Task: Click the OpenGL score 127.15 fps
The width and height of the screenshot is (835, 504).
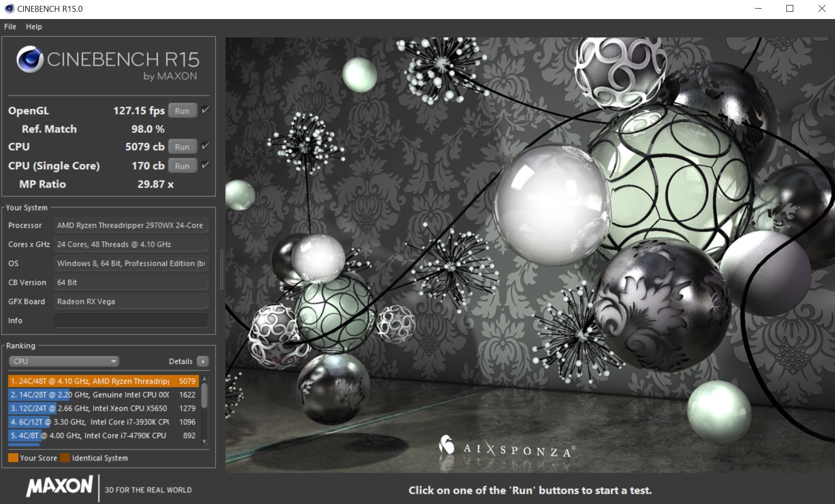Action: coord(139,111)
